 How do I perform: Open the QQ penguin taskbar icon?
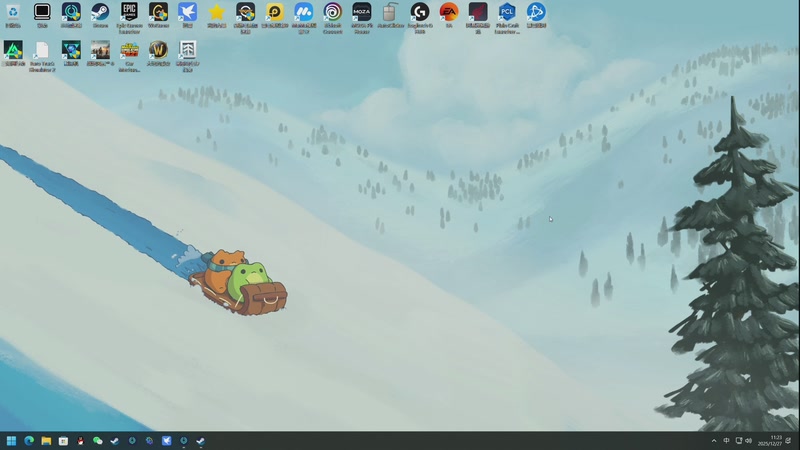[x=80, y=441]
